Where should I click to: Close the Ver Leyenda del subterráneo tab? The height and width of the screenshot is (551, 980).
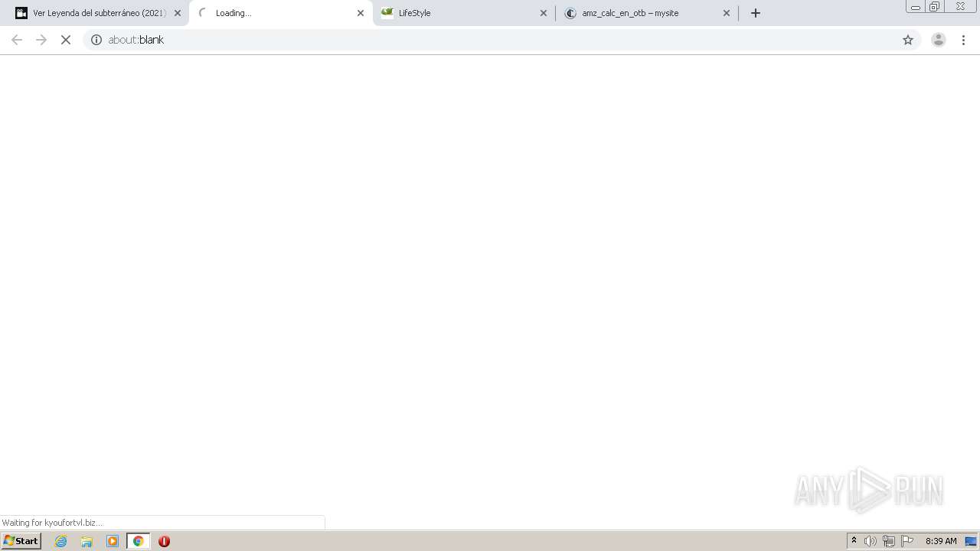(x=178, y=13)
